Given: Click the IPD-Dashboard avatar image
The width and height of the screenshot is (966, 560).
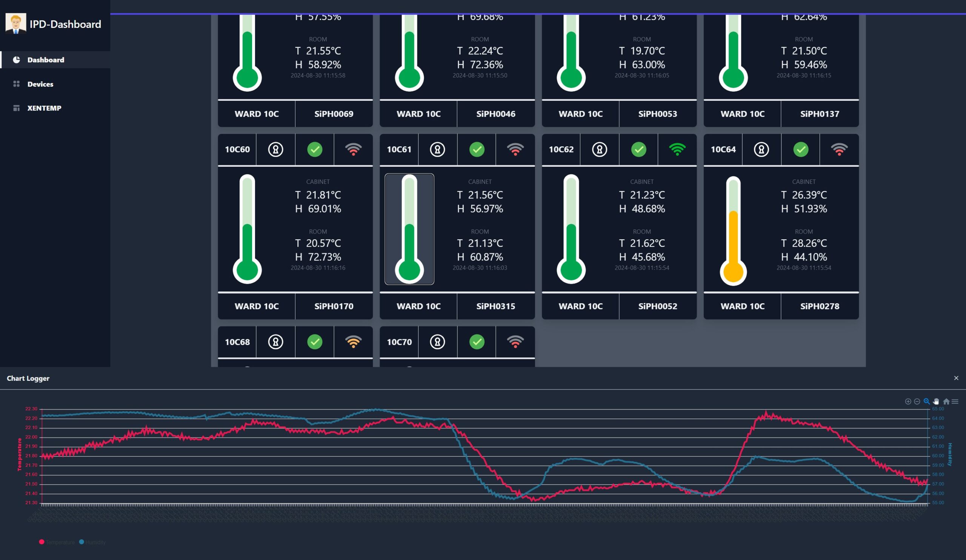Looking at the screenshot, I should pyautogui.click(x=16, y=24).
